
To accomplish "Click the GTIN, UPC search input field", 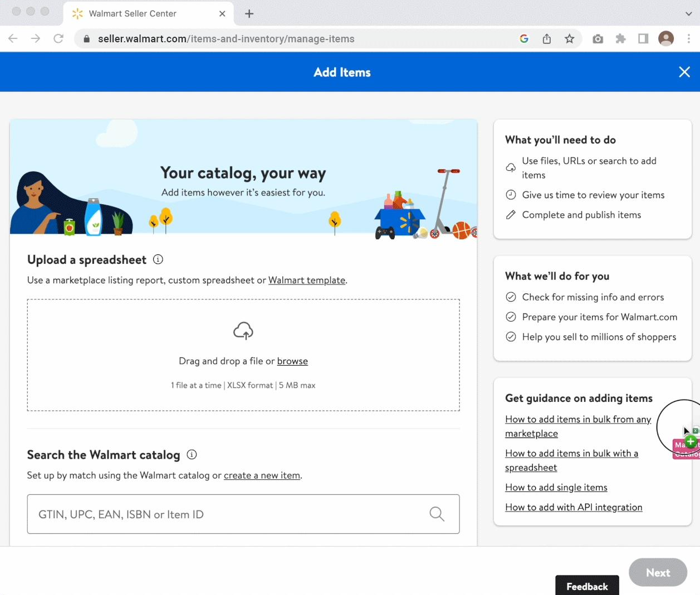I will (243, 514).
